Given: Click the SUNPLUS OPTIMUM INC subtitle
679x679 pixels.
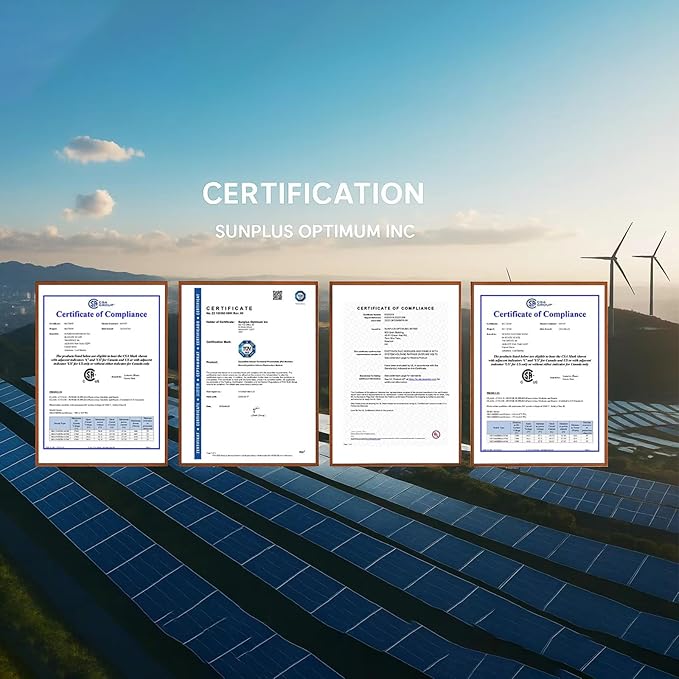Looking at the screenshot, I should 315,231.
